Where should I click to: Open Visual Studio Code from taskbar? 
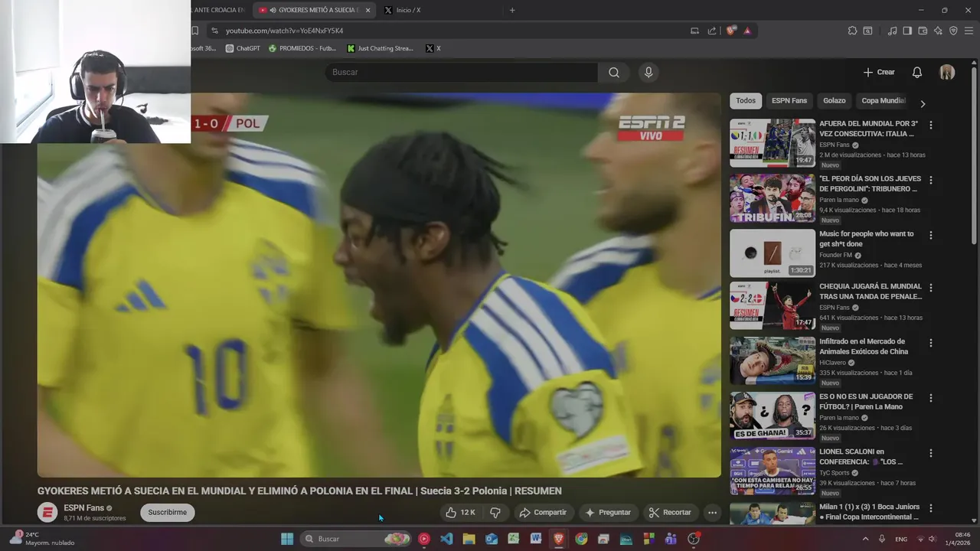point(446,539)
